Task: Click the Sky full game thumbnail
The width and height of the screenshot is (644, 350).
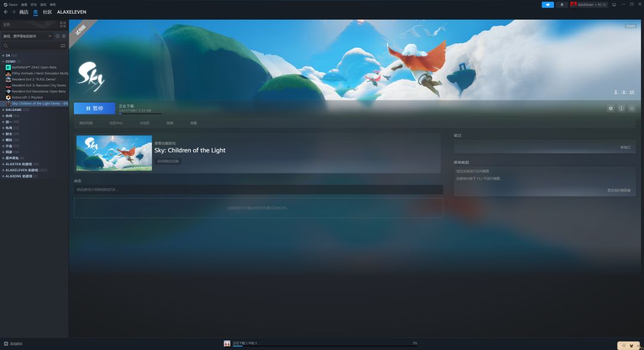Action: point(114,153)
